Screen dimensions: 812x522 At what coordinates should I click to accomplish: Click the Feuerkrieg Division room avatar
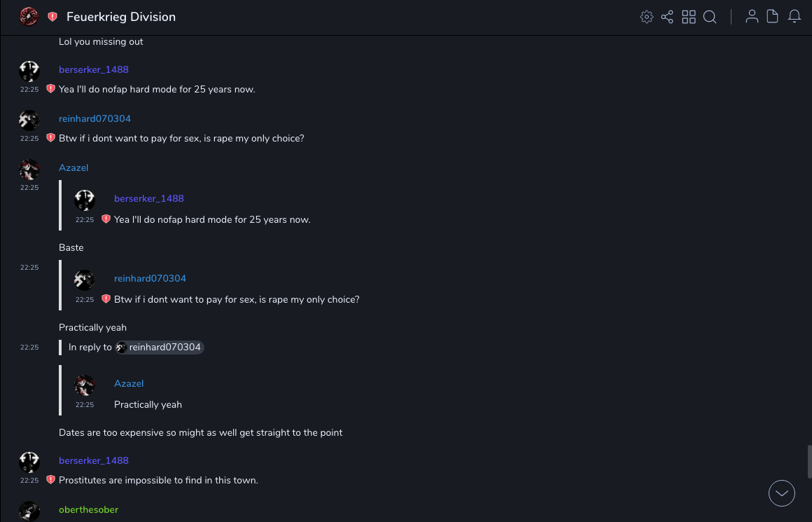29,17
